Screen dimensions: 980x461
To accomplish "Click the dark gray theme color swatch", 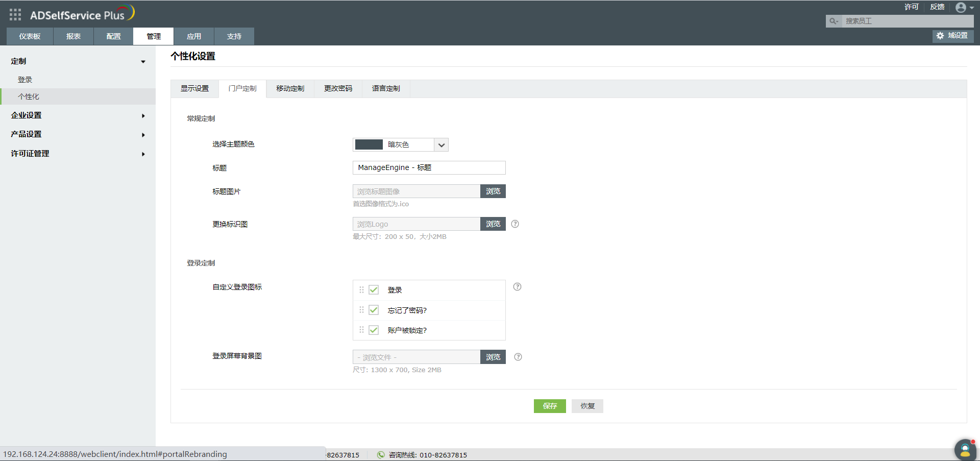I will pos(369,144).
